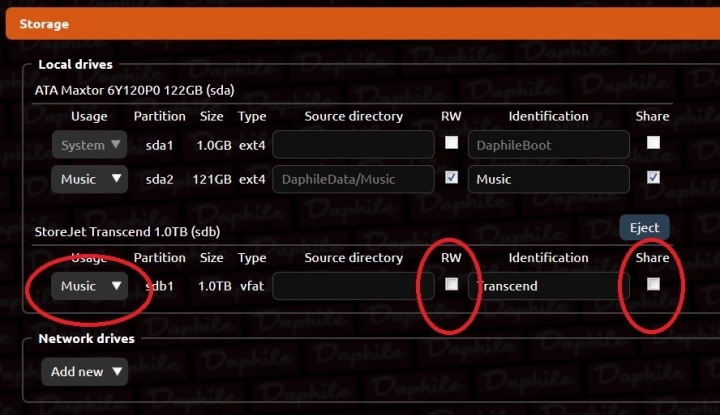The width and height of the screenshot is (720, 415).
Task: Click the Local drives heading
Action: point(75,64)
